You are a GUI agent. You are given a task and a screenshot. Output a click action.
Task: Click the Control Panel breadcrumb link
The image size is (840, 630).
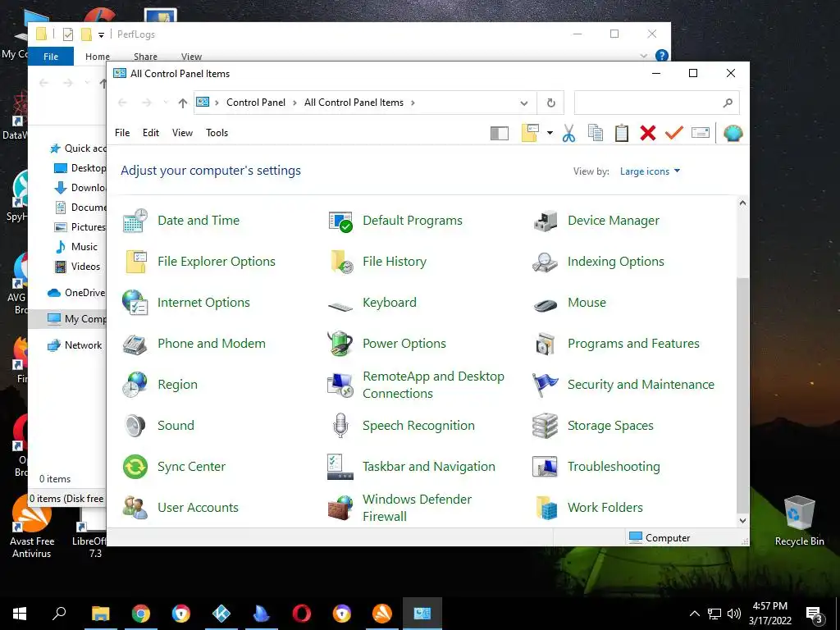click(x=256, y=103)
